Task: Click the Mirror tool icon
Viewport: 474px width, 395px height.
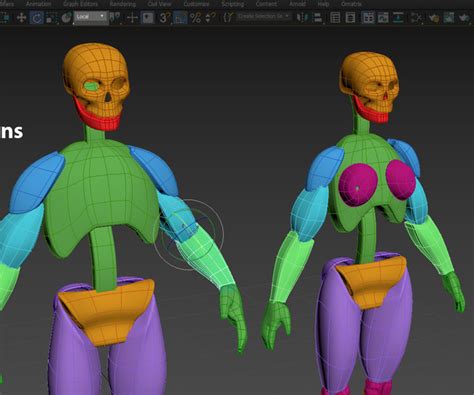Action: point(302,17)
